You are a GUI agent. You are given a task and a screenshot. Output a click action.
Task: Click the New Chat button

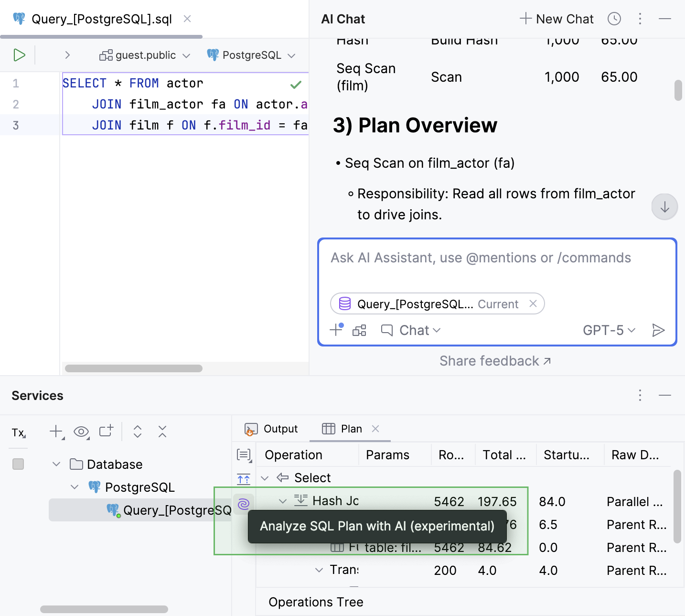(x=556, y=19)
